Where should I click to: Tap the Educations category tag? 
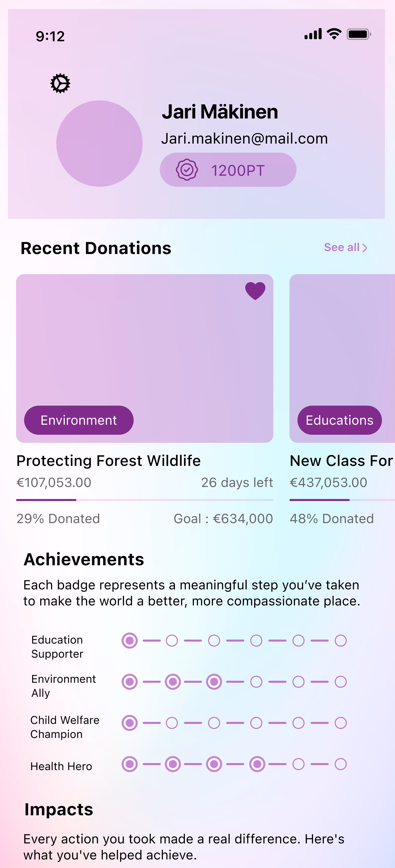point(339,420)
